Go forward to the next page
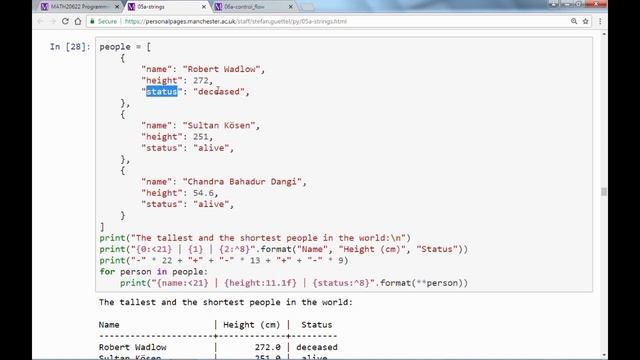Viewport: 640px width, 360px height. (x=52, y=21)
